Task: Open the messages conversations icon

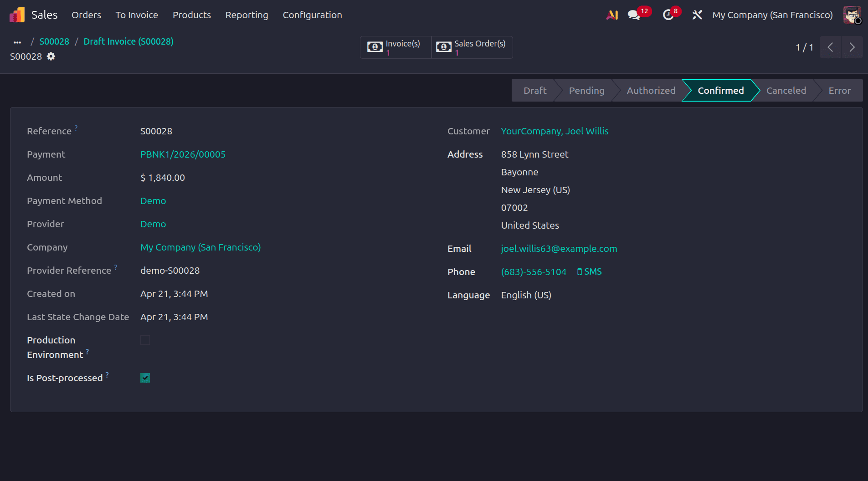Action: [634, 15]
